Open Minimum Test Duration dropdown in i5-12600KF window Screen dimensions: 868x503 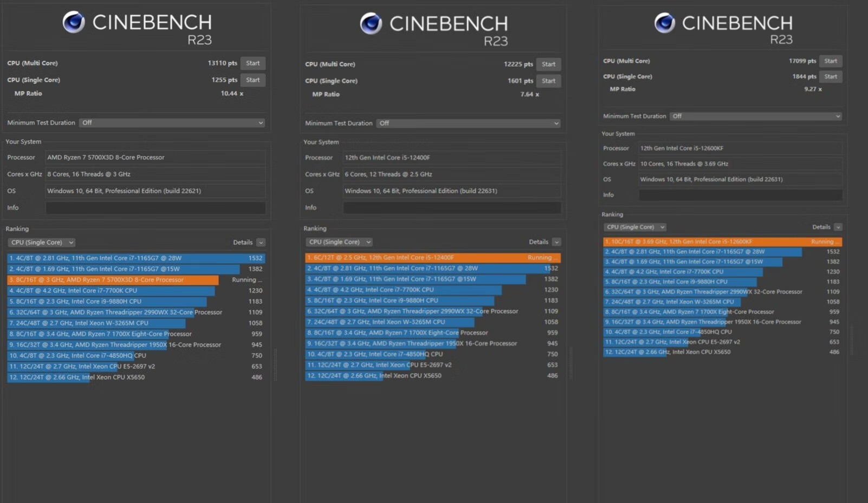click(x=756, y=116)
